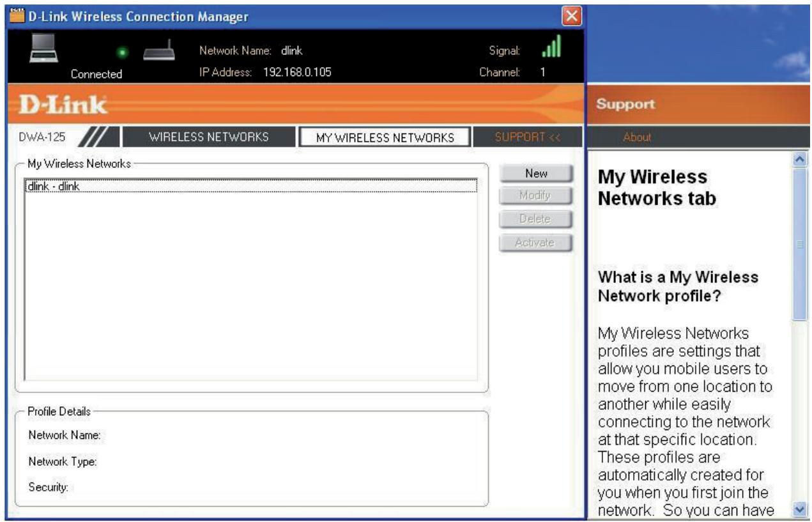Click the Security label in Profile Details
Viewport: 812px width, 522px height.
[x=48, y=487]
